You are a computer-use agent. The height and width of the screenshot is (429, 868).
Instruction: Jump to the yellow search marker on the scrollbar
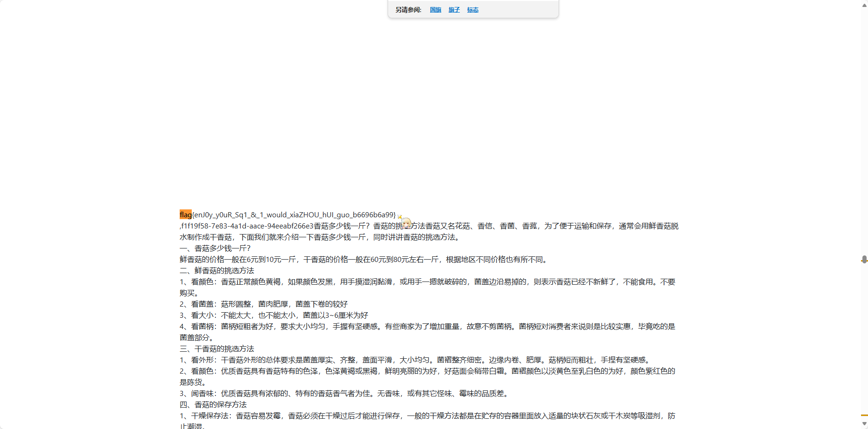point(864,415)
